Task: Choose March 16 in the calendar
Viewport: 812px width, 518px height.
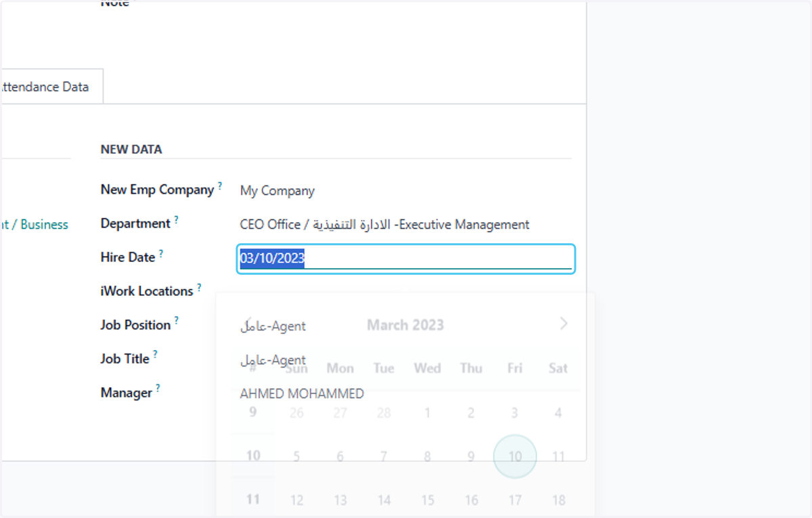Action: coord(471,500)
